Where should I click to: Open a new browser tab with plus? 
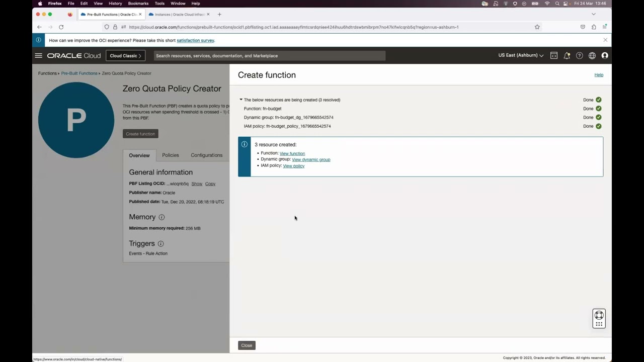[x=219, y=15]
